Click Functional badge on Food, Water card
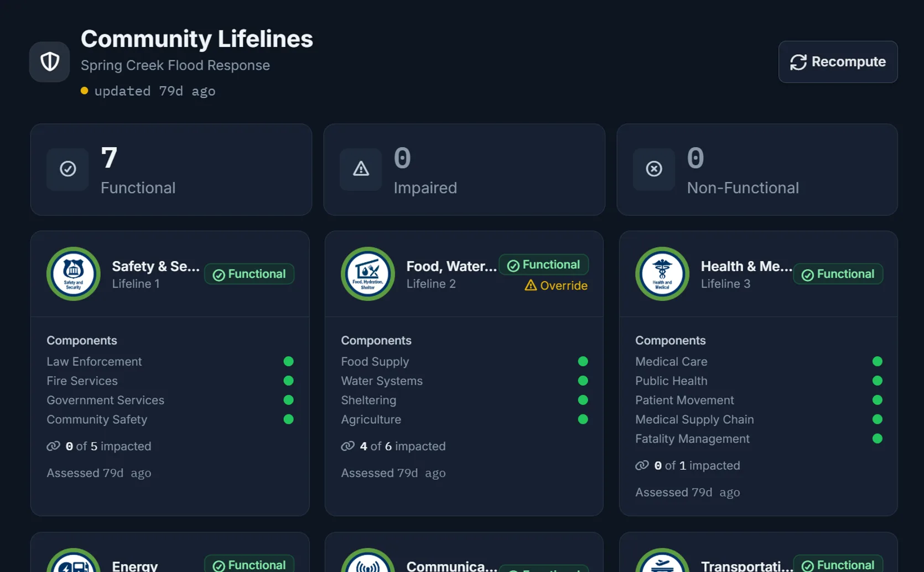 543,265
